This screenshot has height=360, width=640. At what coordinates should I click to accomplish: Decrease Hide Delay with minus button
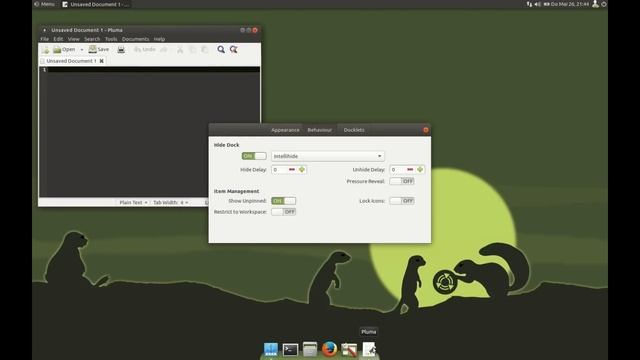click(292, 169)
